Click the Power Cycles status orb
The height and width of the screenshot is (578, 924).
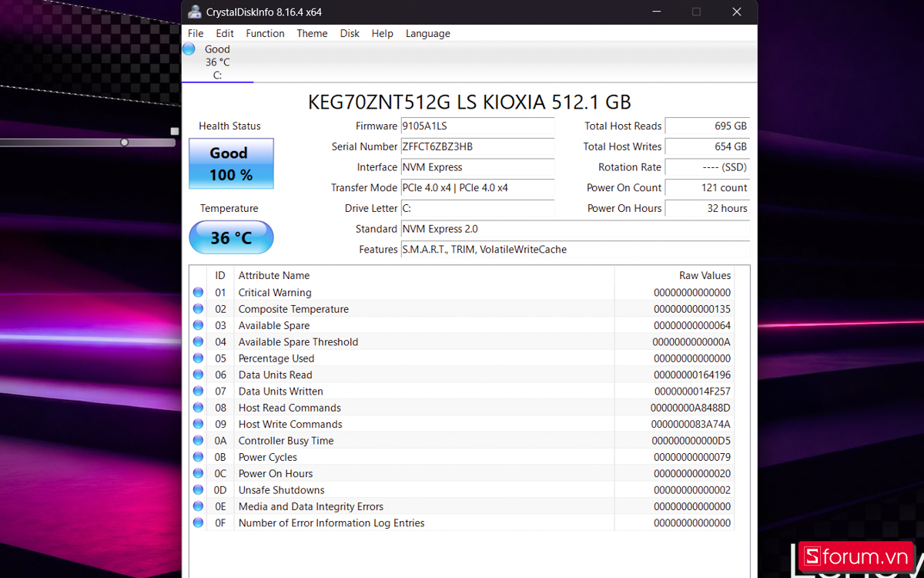198,457
